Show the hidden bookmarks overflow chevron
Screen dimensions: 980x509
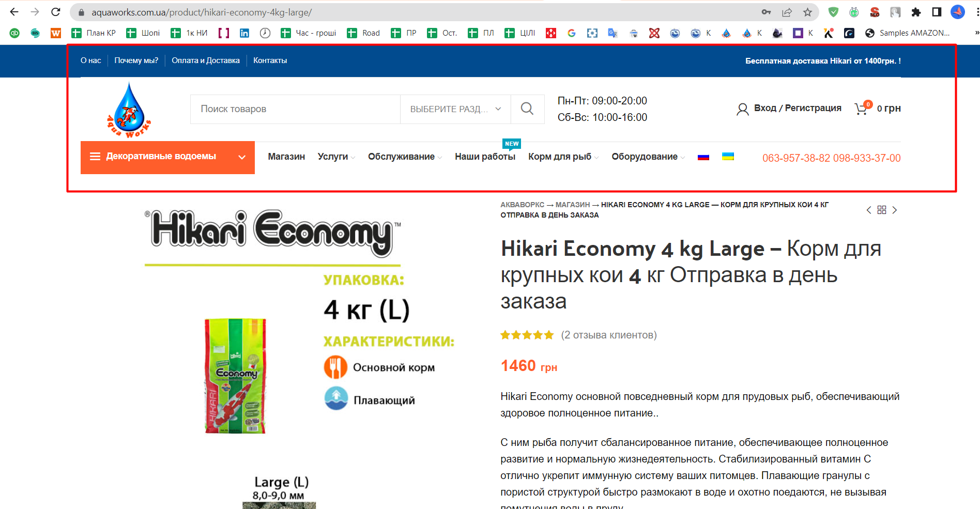[976, 33]
